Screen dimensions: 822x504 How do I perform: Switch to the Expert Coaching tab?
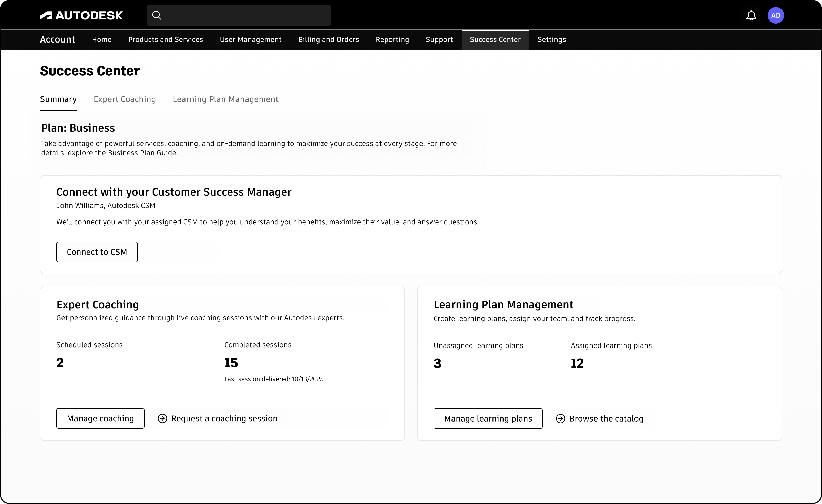pyautogui.click(x=125, y=99)
